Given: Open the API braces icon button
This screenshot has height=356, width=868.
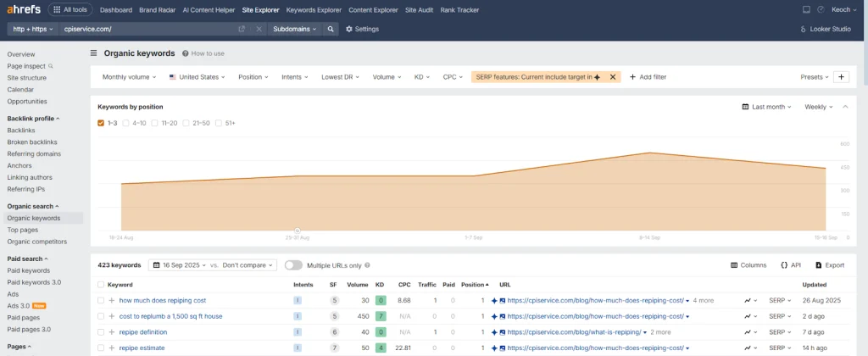Looking at the screenshot, I should pos(790,264).
